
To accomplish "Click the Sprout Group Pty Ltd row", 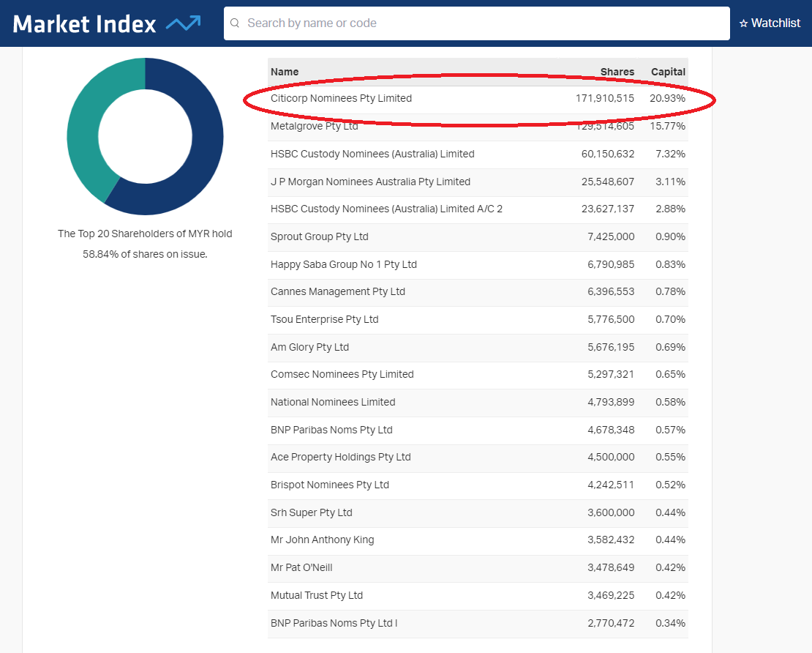I will click(319, 236).
